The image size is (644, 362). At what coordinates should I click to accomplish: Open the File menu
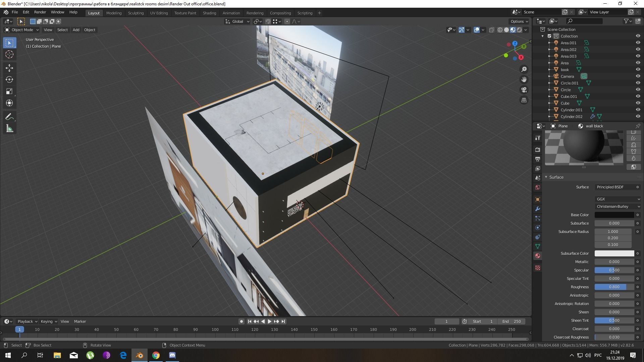(x=15, y=12)
